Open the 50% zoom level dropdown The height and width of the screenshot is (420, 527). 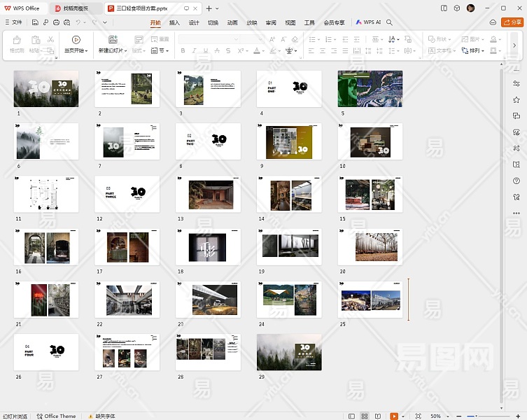[437, 416]
